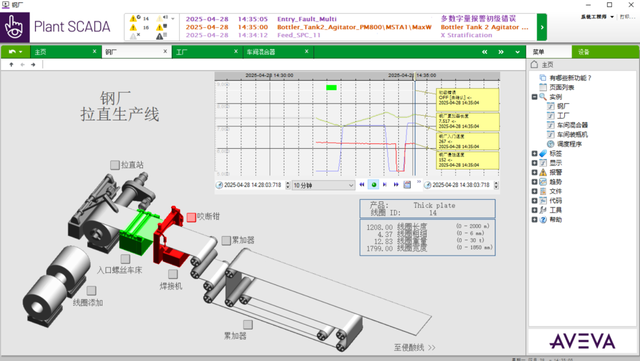Toggle the 线圈添加 checkbox
The height and width of the screenshot is (361, 640).
[x=91, y=291]
